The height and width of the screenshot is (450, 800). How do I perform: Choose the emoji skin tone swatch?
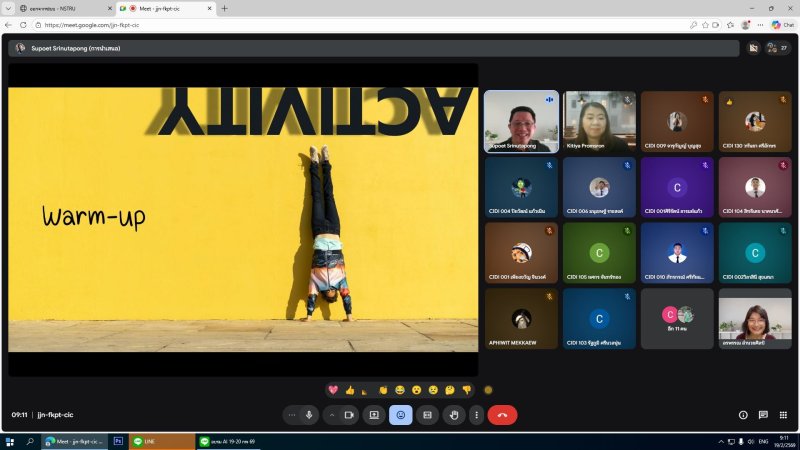point(488,389)
